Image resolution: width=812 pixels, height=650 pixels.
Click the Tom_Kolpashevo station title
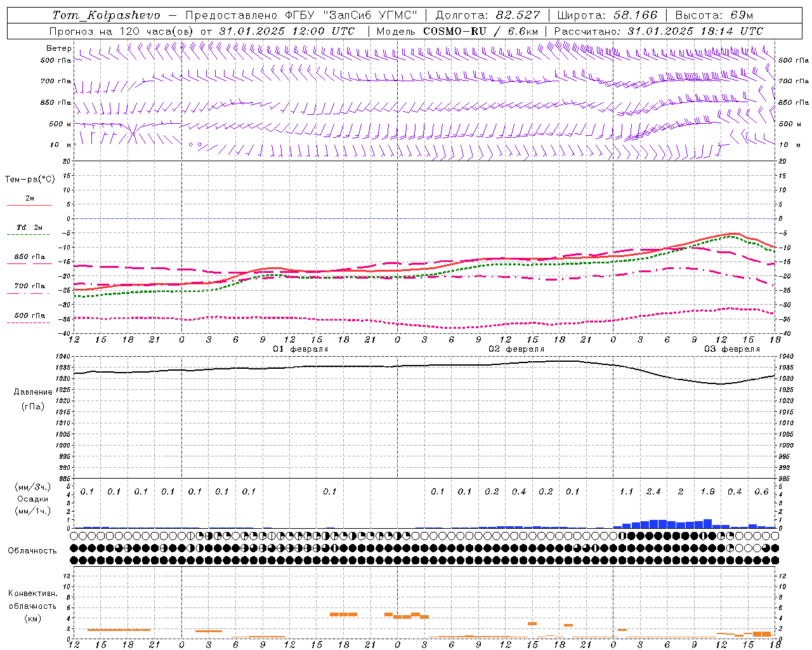point(107,15)
